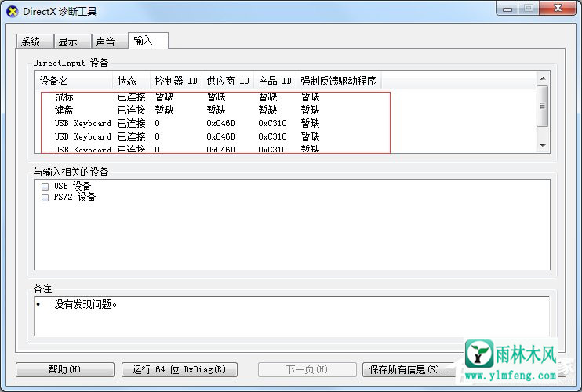Click the 状态 column header
This screenshot has width=582, height=392.
131,81
